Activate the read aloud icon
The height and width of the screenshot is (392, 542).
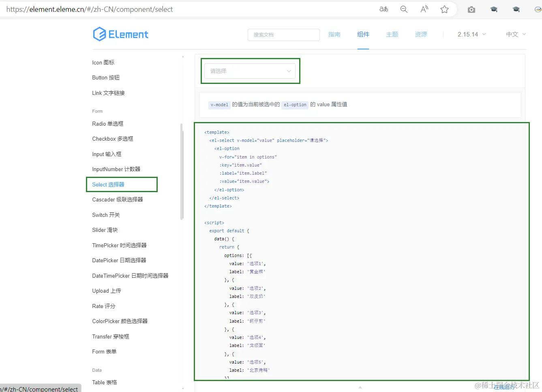coord(424,9)
